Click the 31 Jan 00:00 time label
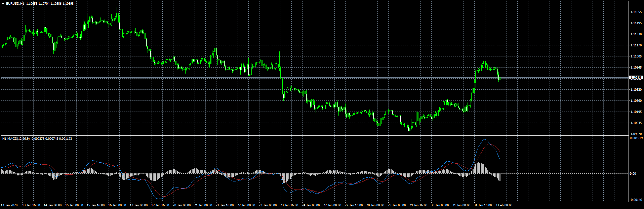644x209 pixels. 461,205
